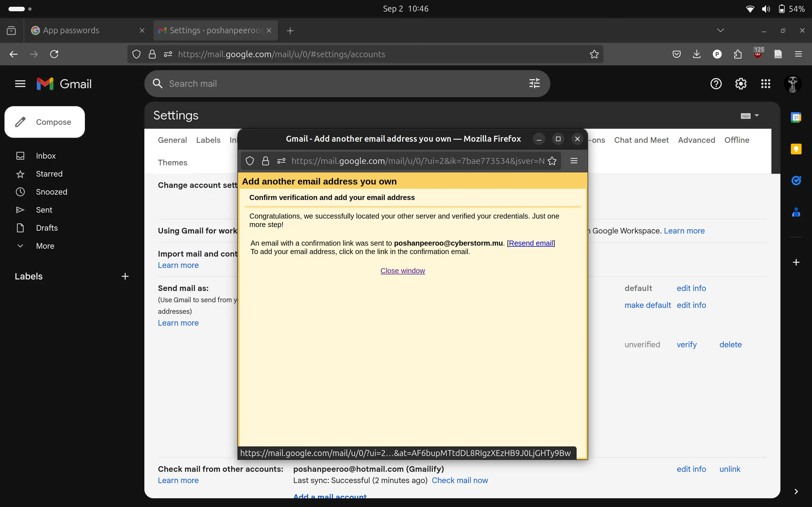Click the Close window link

pyautogui.click(x=402, y=271)
